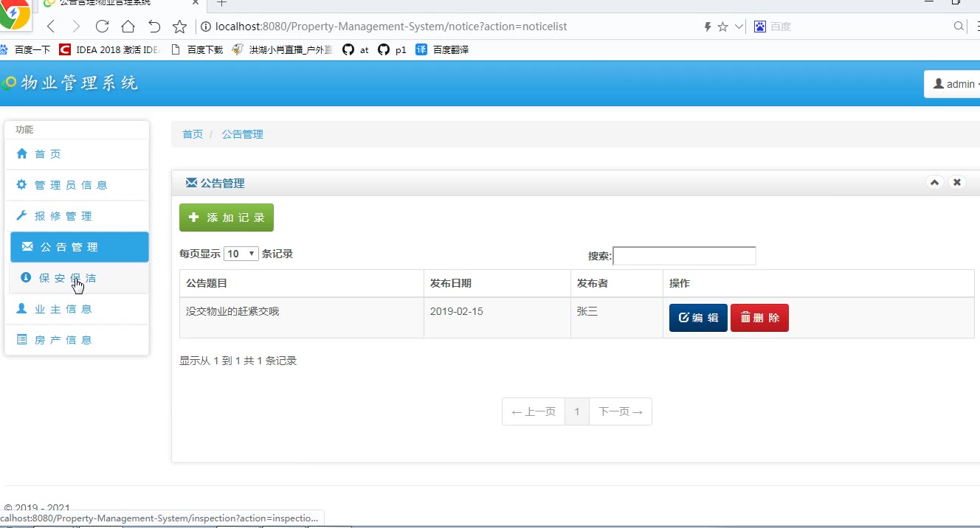Click 删除 button for the notice
This screenshot has height=528, width=980.
pyautogui.click(x=759, y=318)
